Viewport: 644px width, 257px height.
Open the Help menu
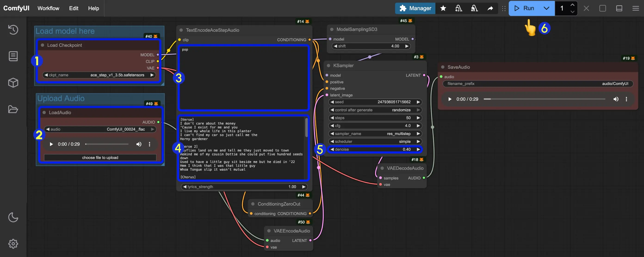click(x=93, y=8)
